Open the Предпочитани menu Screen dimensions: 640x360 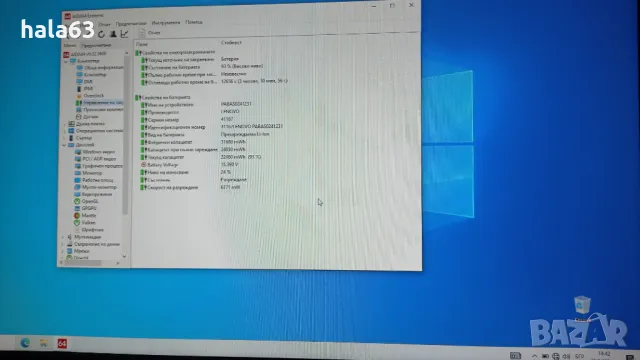(x=131, y=23)
